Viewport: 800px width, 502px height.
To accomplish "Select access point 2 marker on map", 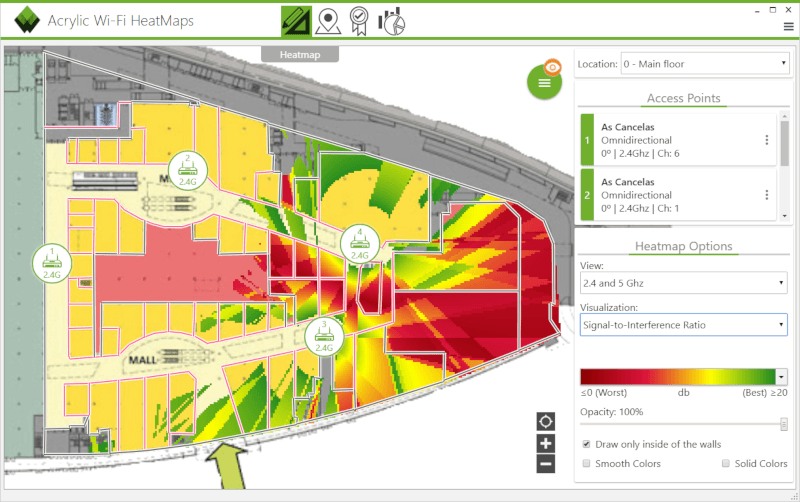I will coord(188,171).
